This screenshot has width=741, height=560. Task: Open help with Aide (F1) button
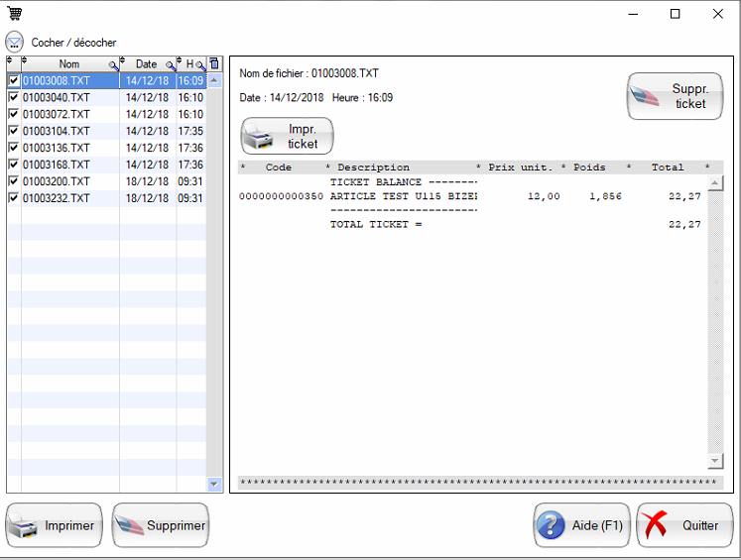[x=580, y=525]
